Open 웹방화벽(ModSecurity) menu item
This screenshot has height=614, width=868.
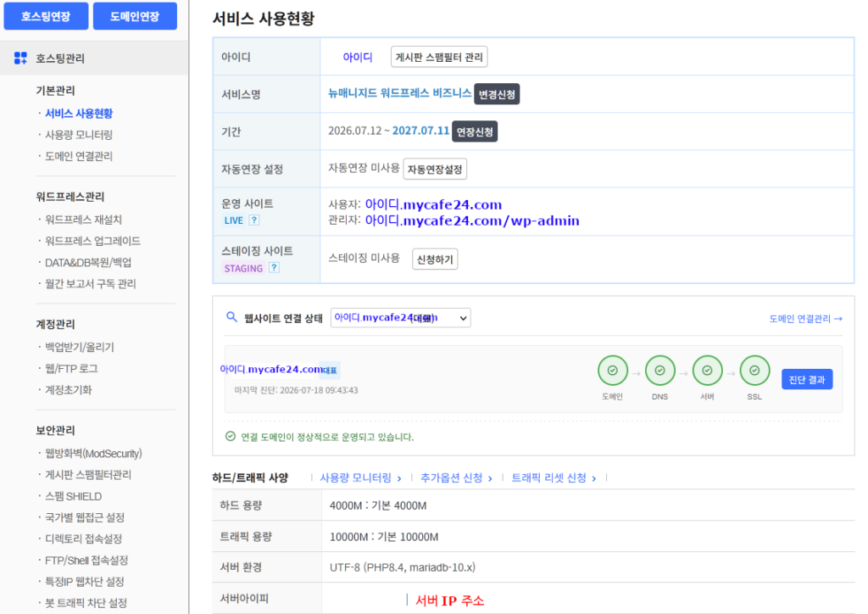(x=93, y=454)
